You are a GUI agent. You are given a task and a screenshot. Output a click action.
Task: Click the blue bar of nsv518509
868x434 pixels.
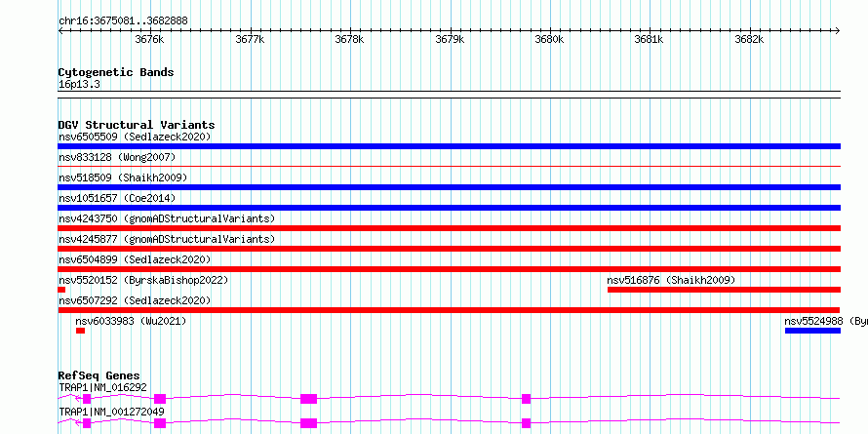(449, 187)
